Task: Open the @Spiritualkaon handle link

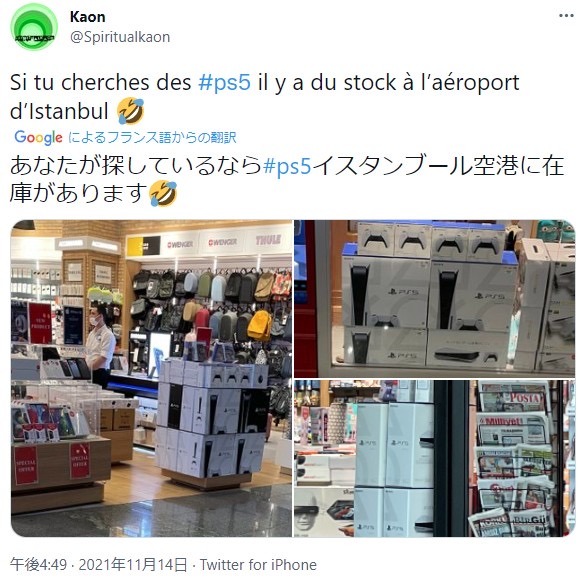Action: [x=120, y=37]
